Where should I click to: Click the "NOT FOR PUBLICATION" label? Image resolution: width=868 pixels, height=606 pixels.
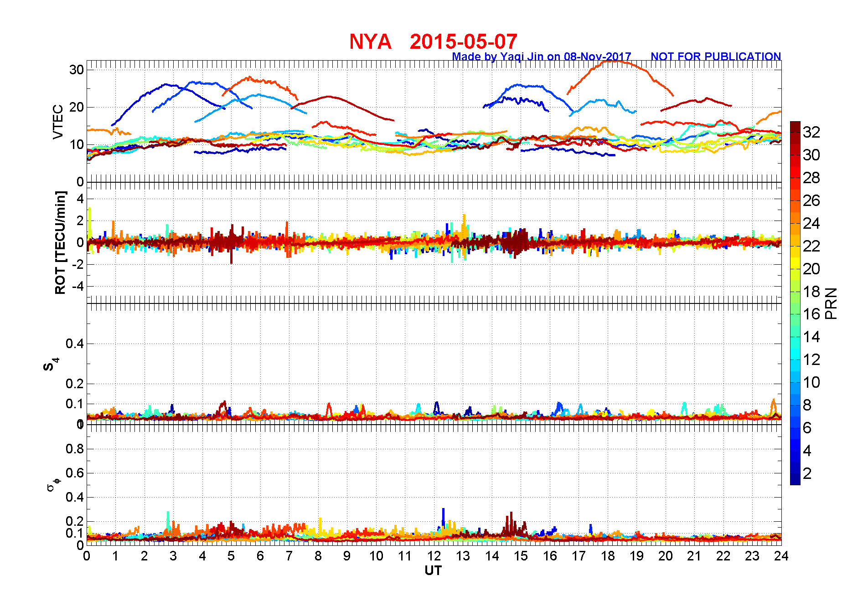(x=716, y=56)
